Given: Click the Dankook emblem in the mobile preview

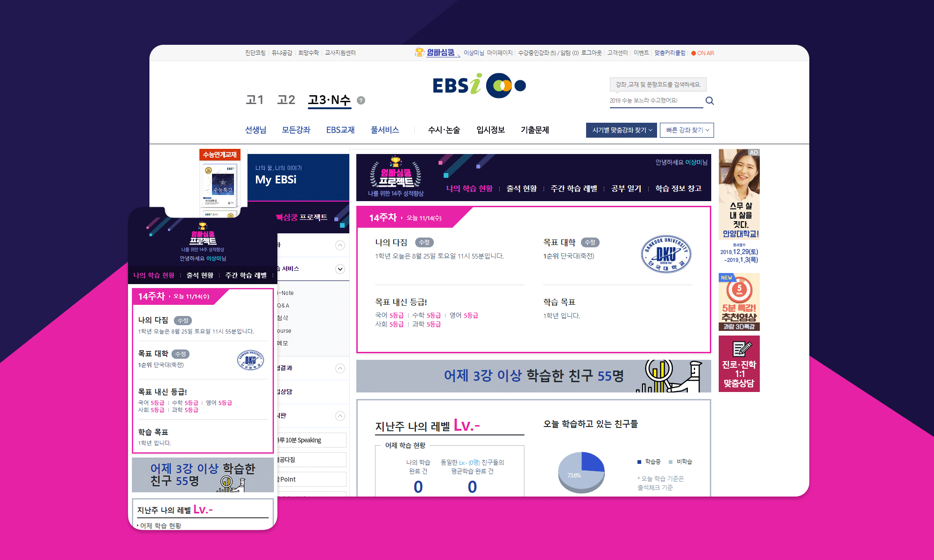Looking at the screenshot, I should pyautogui.click(x=250, y=360).
